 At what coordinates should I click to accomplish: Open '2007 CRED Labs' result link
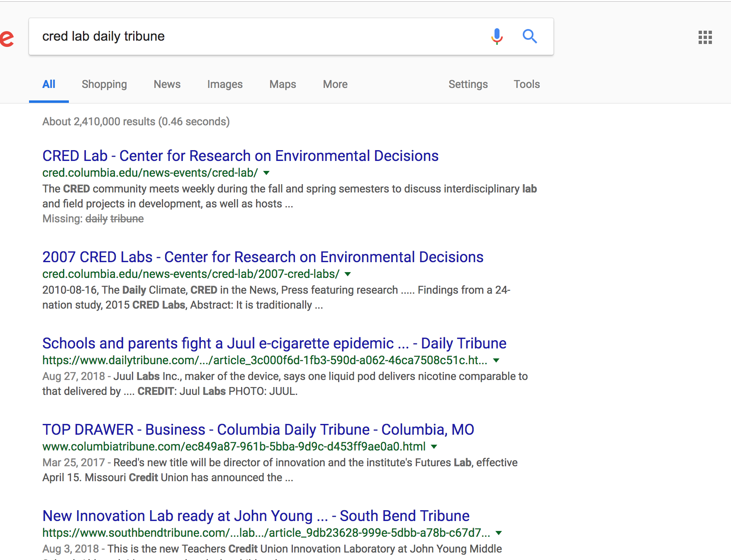263,257
